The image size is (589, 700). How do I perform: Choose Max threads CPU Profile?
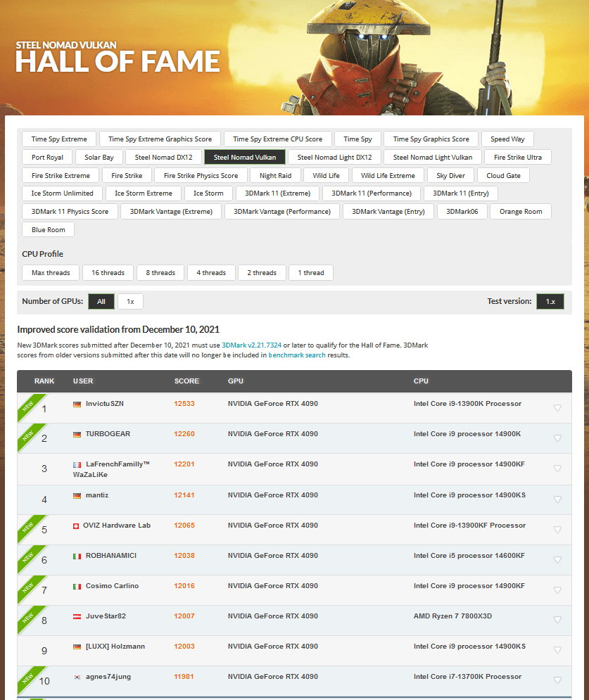pos(51,273)
